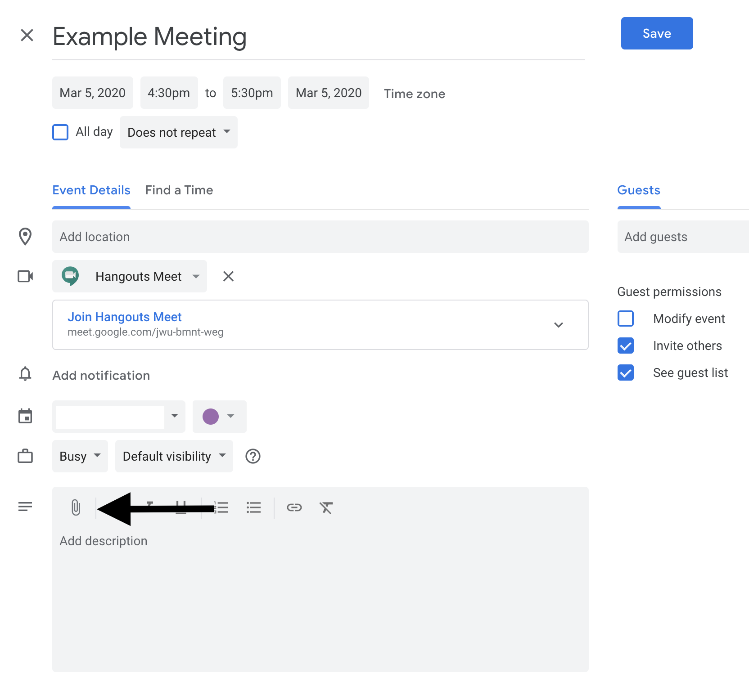Click the Join Hangouts Meet link
Viewport: 749px width, 700px height.
pyautogui.click(x=125, y=317)
